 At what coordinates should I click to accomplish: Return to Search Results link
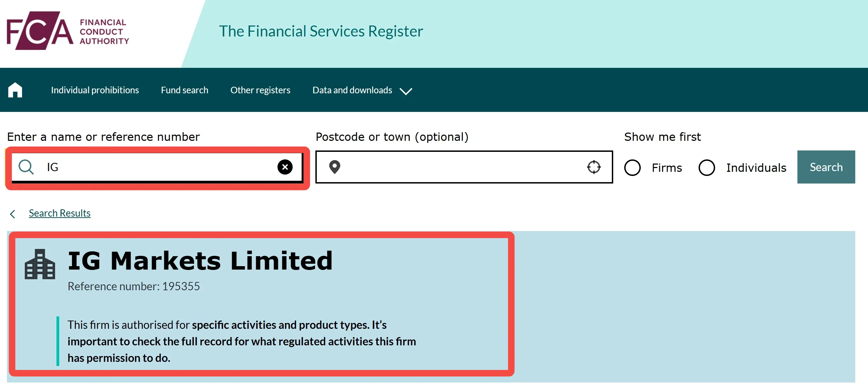tap(60, 213)
